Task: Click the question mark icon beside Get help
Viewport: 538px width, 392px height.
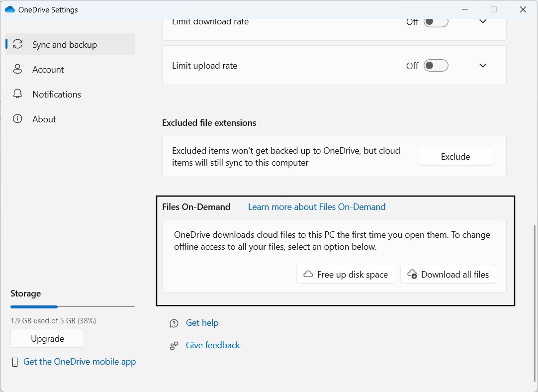Action: pyautogui.click(x=174, y=323)
